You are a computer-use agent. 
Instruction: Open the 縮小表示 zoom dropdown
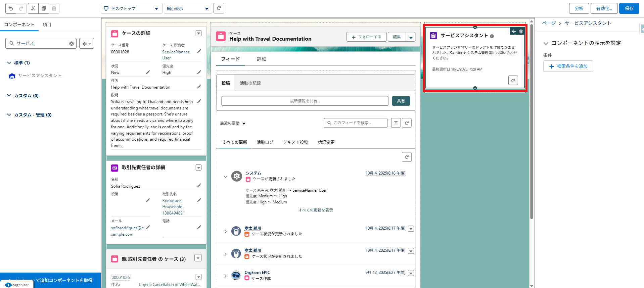point(187,8)
